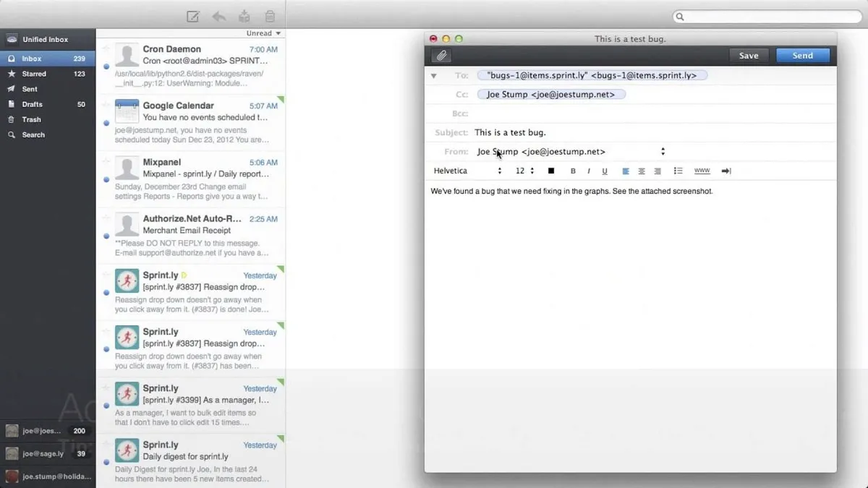The width and height of the screenshot is (868, 488).
Task: Open the Helvetica font dropdown
Action: 467,171
